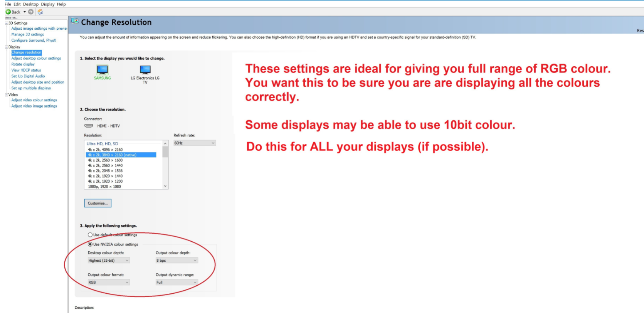
Task: Select the LG Electronics TV display icon
Action: 145,70
